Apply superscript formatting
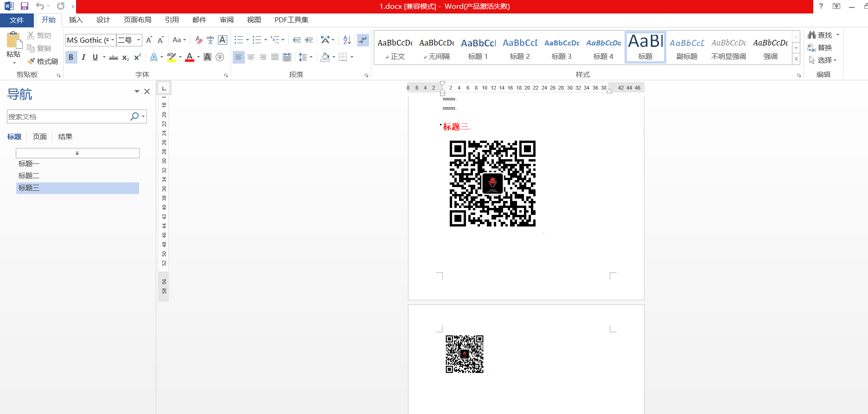868x414 pixels. pyautogui.click(x=137, y=57)
